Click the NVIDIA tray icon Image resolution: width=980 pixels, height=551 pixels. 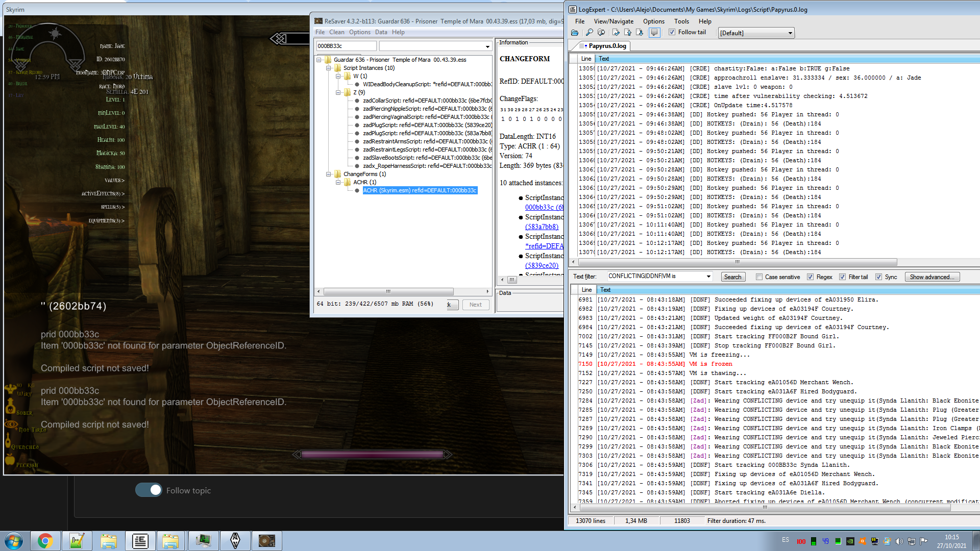[850, 541]
